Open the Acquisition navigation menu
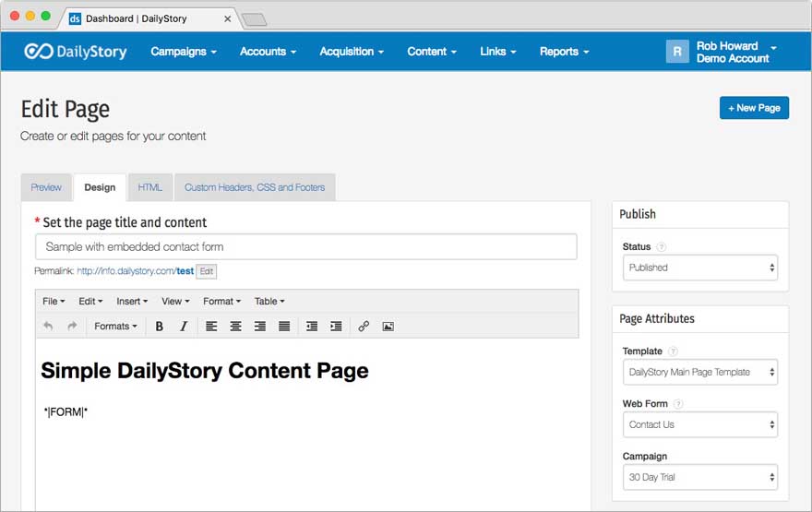This screenshot has height=512, width=812. point(352,52)
